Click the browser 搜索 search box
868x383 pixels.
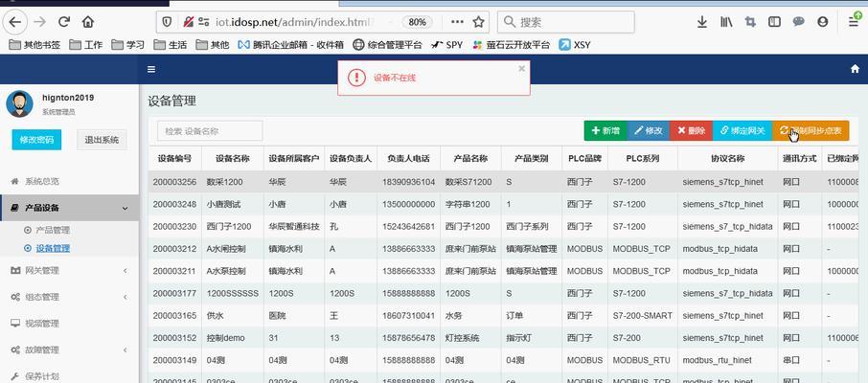pos(566,22)
